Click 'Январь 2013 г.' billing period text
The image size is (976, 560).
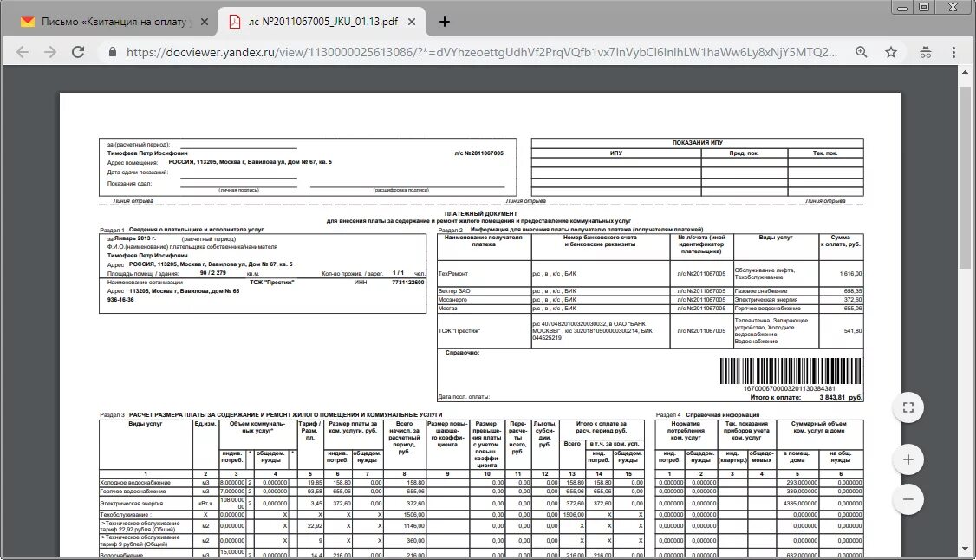tap(135, 238)
